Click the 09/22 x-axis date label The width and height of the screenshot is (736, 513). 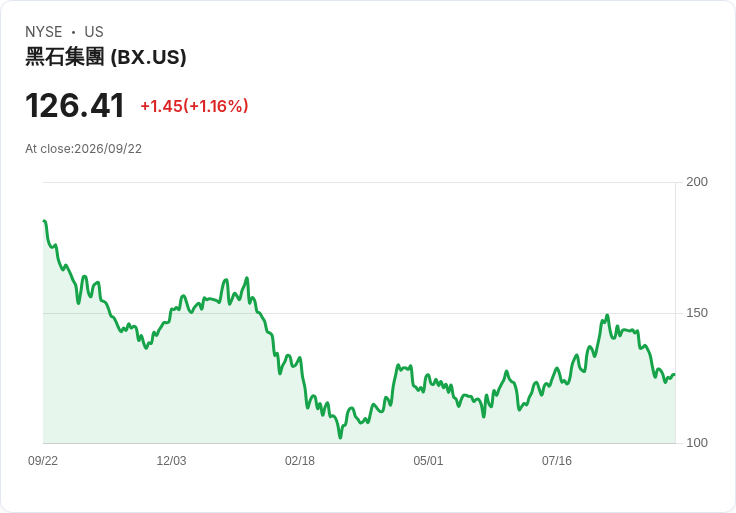pyautogui.click(x=43, y=460)
